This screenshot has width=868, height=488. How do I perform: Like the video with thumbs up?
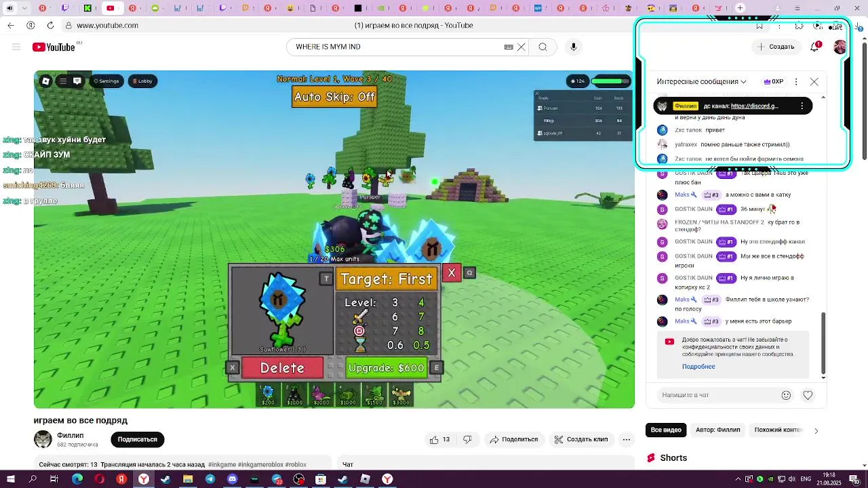(x=440, y=439)
